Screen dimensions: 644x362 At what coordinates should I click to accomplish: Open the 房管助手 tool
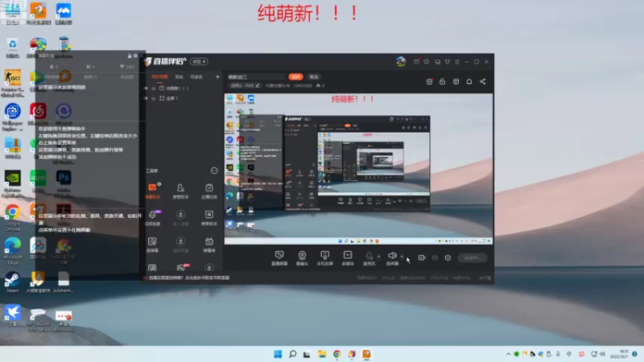tap(180, 191)
